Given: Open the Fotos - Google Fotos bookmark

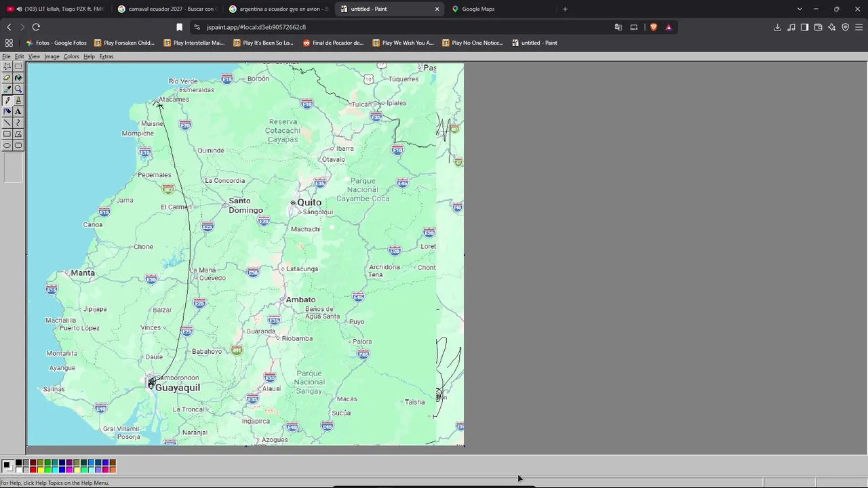Looking at the screenshot, I should pos(56,43).
